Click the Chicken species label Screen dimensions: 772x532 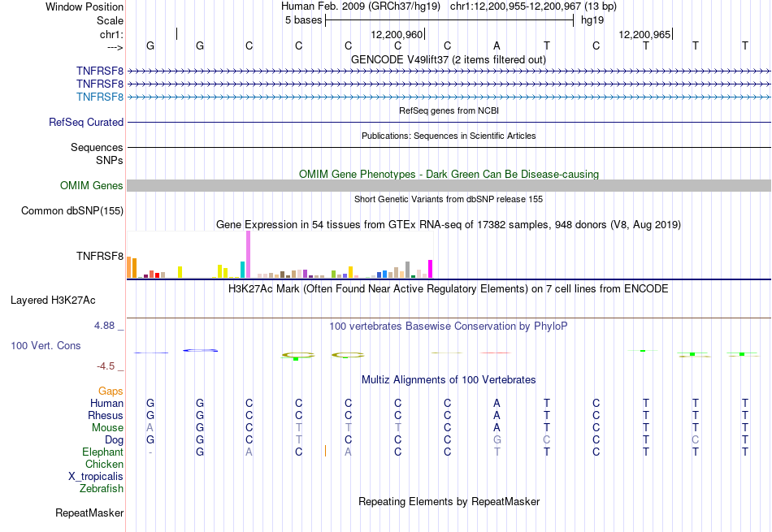tap(104, 464)
